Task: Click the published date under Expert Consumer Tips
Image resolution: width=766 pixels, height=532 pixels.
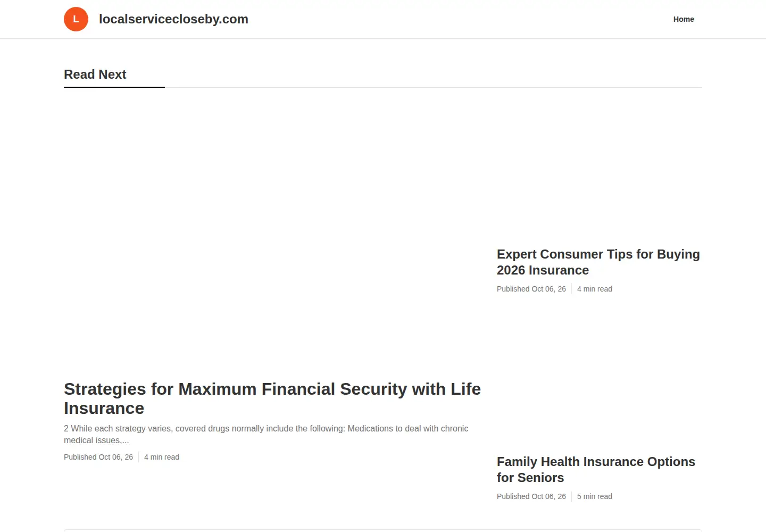Action: point(531,289)
